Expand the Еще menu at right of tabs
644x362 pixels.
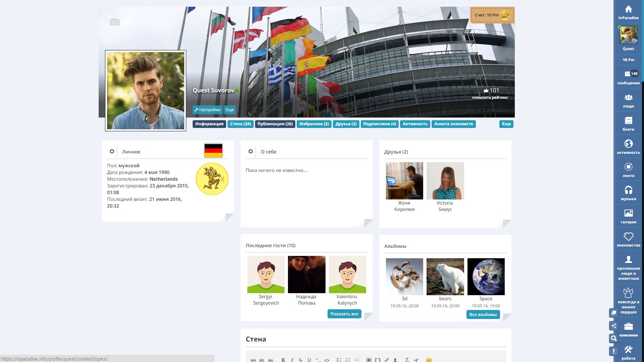click(506, 124)
